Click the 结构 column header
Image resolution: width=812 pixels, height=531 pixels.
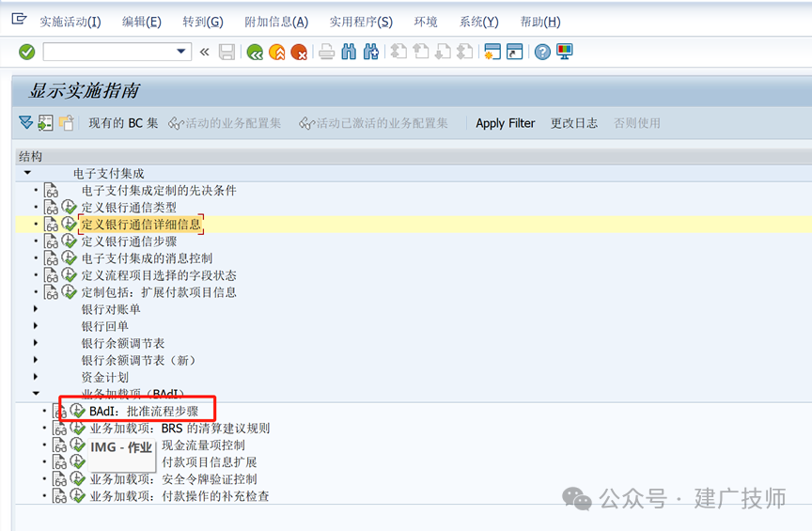414,156
